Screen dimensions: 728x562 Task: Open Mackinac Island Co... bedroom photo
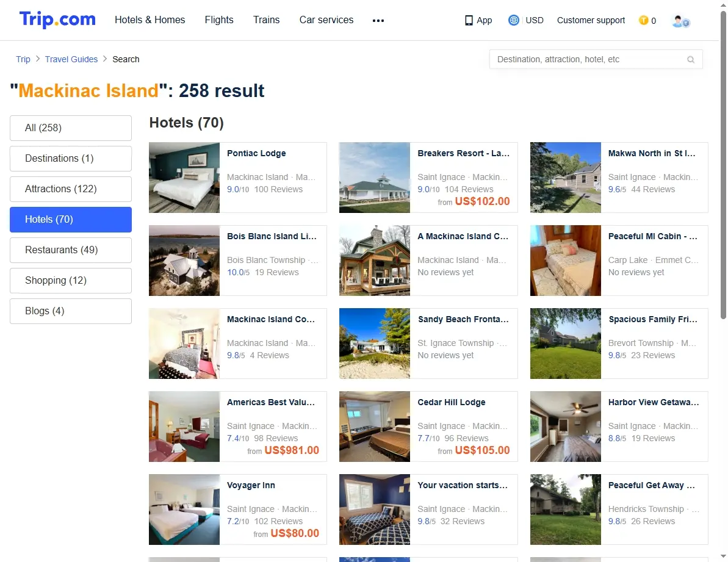click(x=184, y=344)
